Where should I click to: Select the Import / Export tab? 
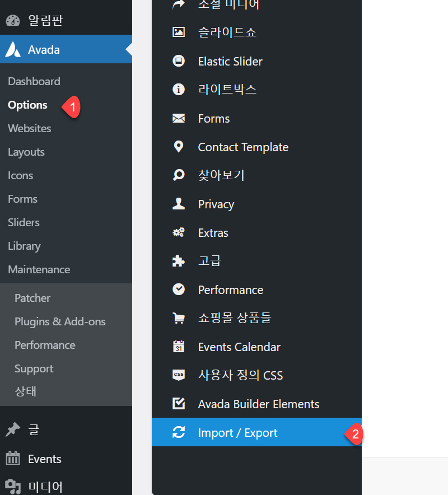click(x=256, y=432)
